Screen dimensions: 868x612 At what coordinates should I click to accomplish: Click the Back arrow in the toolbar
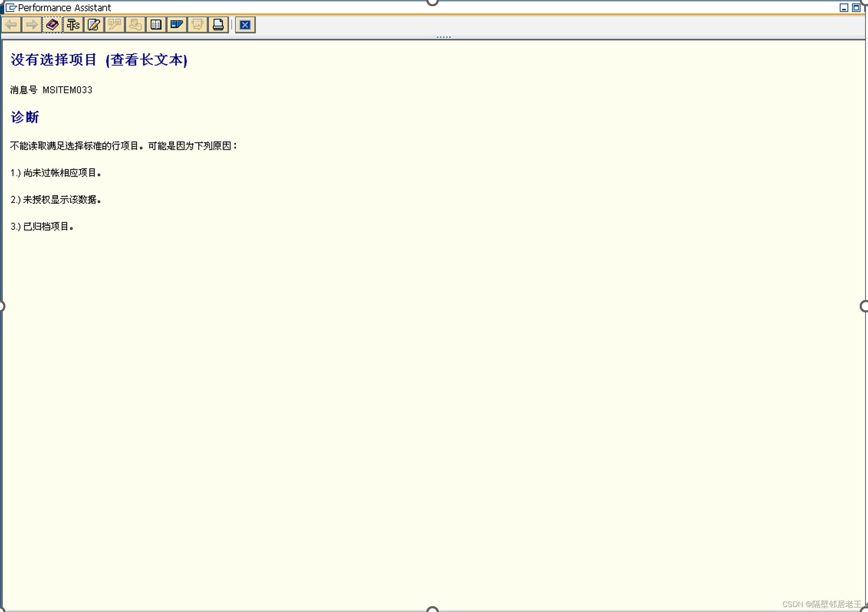click(x=11, y=25)
